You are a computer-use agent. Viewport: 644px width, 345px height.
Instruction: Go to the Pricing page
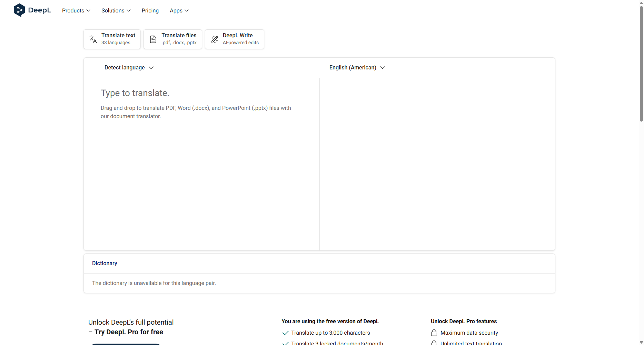coord(150,10)
